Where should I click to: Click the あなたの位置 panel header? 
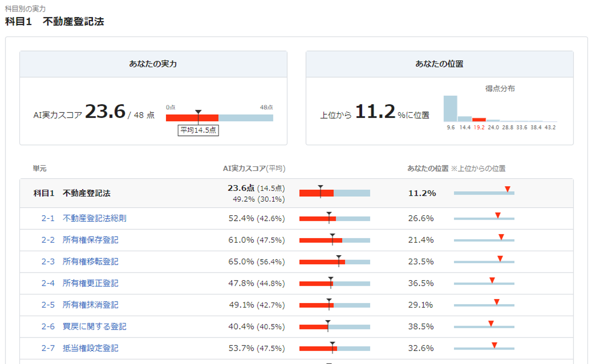click(439, 64)
